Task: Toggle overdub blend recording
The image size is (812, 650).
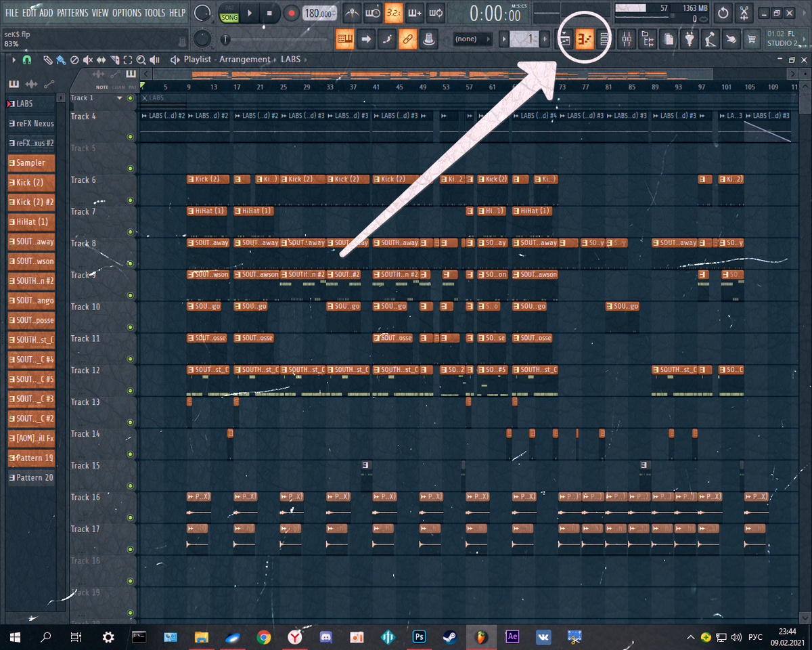Action: click(414, 13)
